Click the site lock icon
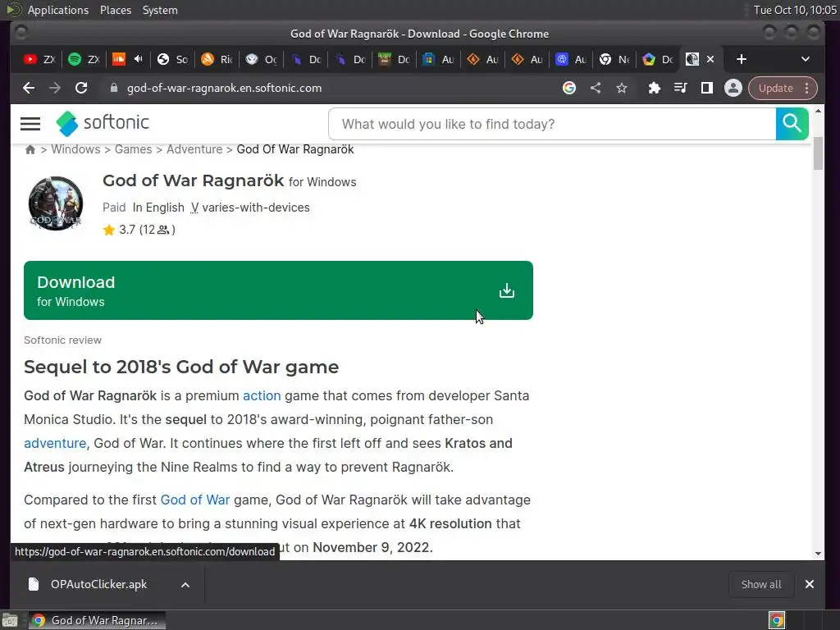 pyautogui.click(x=113, y=89)
